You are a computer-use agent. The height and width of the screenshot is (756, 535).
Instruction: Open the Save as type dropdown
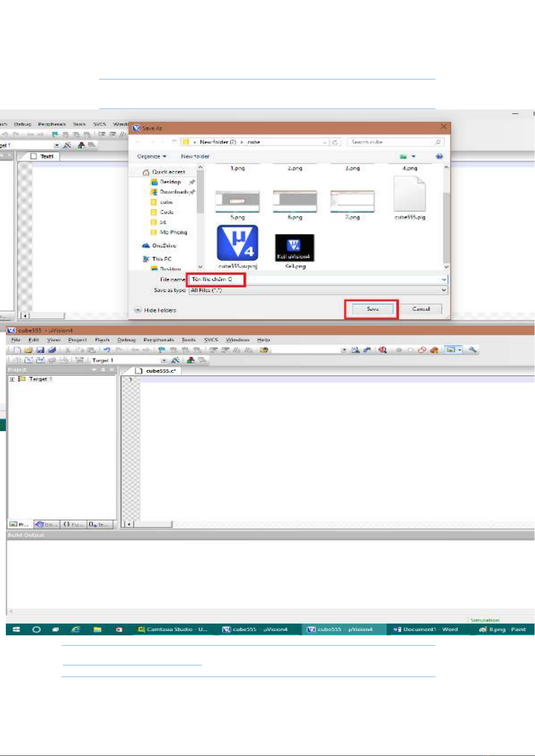point(444,290)
